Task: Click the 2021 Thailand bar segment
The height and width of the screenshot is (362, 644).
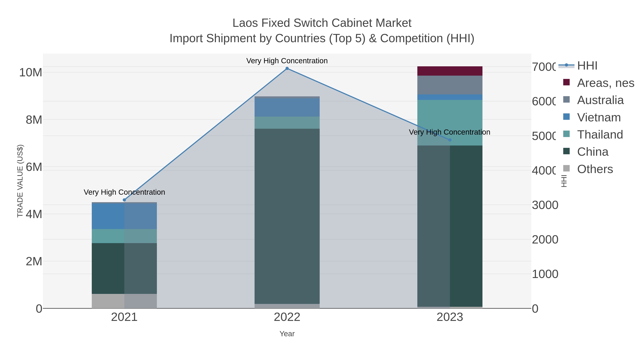Action: coord(124,236)
